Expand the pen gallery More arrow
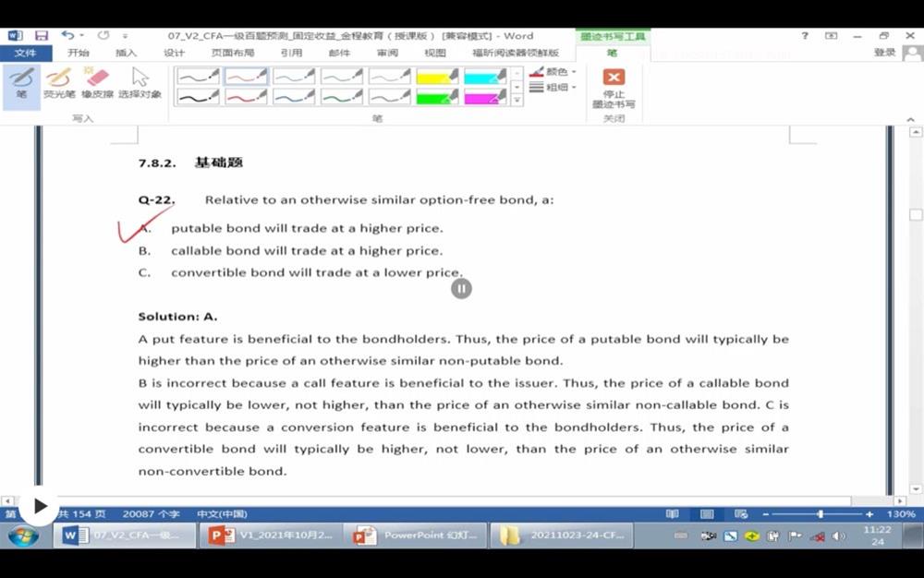 tap(517, 100)
